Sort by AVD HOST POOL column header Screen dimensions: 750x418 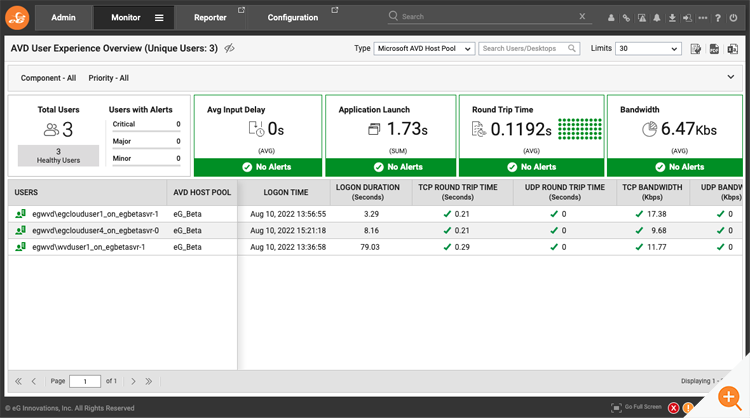point(202,192)
